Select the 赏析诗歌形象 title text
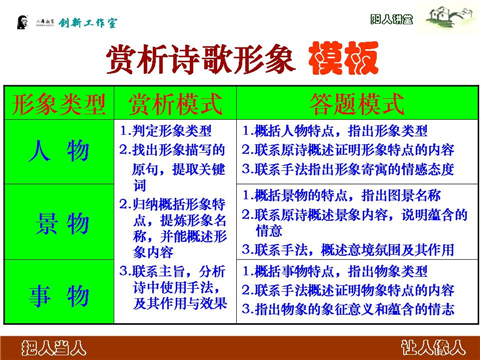Viewport: 480px width, 360px height. point(201,59)
